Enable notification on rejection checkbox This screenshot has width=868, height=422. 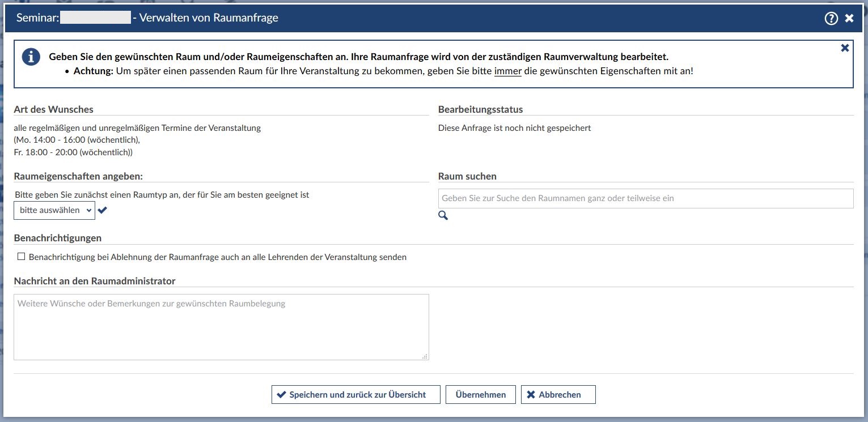pos(22,257)
